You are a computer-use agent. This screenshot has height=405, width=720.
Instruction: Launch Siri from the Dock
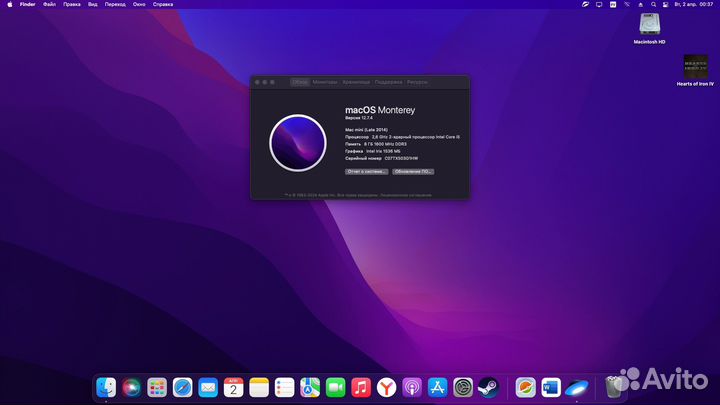pyautogui.click(x=132, y=388)
